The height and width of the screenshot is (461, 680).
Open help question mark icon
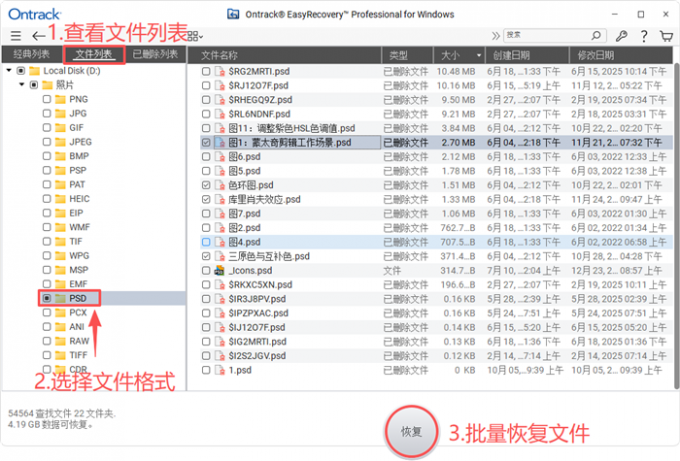click(644, 36)
